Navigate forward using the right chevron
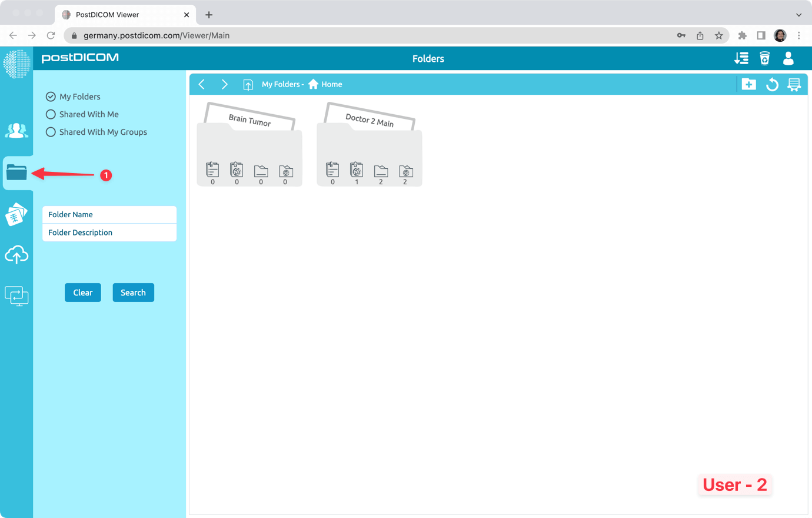The width and height of the screenshot is (812, 518). (x=224, y=84)
